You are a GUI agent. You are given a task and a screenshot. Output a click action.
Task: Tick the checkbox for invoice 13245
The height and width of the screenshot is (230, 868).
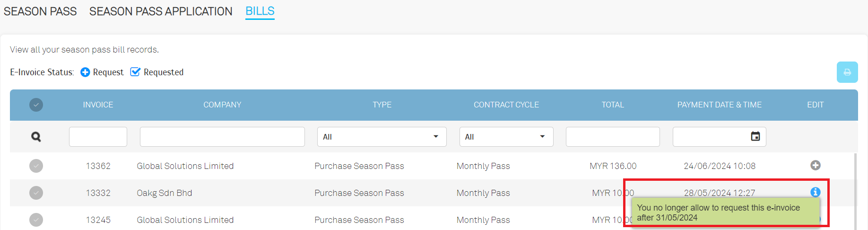pos(36,220)
